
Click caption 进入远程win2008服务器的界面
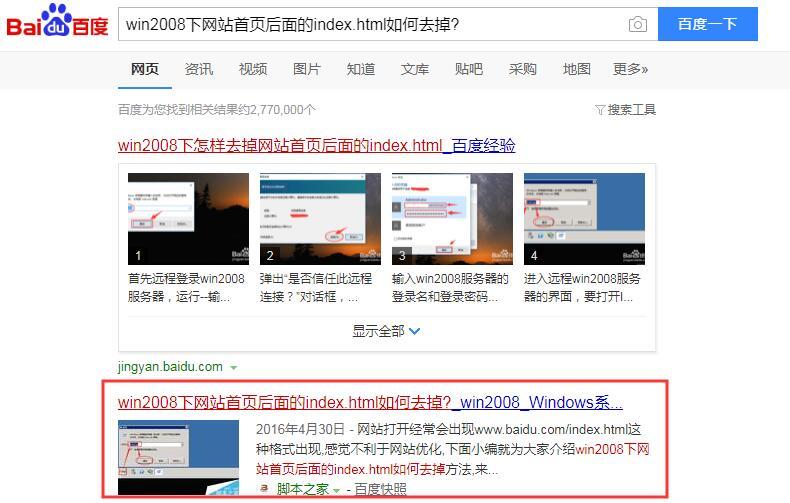coord(582,287)
